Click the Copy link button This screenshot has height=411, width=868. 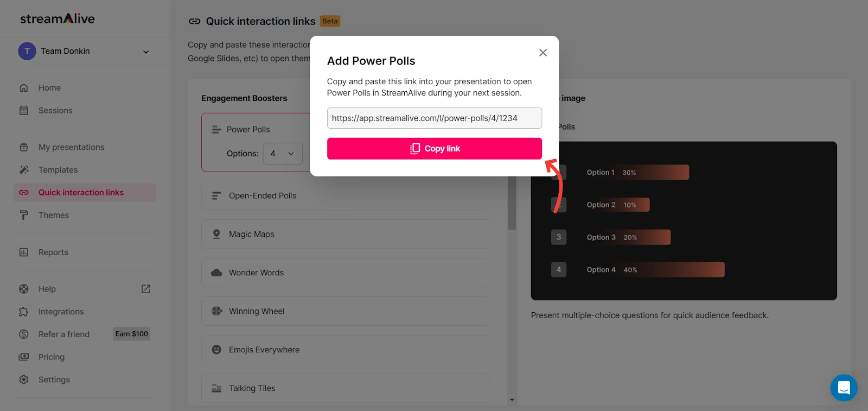tap(435, 149)
